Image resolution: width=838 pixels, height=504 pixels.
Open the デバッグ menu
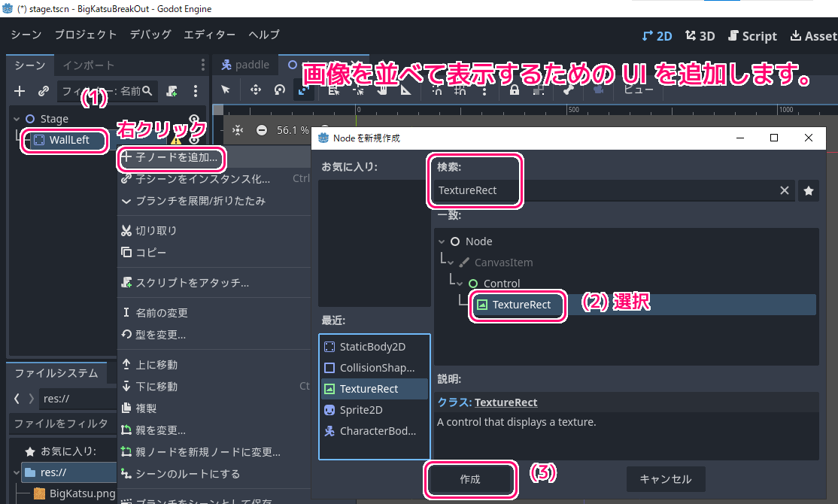[150, 35]
